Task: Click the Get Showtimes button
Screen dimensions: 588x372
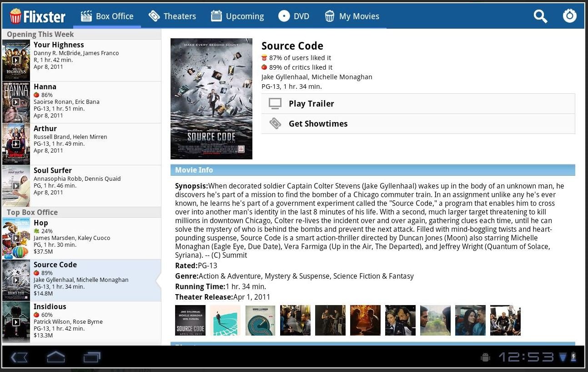Action: 418,124
